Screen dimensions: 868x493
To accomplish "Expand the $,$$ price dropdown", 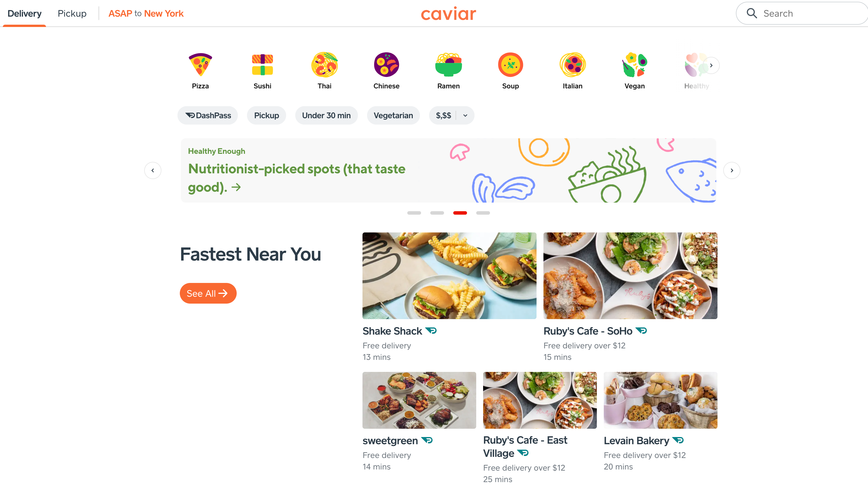I will pos(451,115).
